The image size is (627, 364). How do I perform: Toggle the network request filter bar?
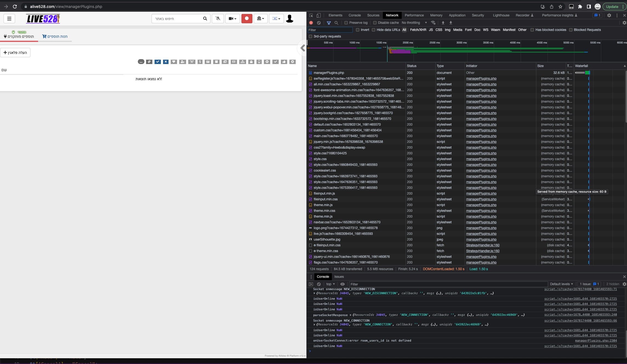coord(329,23)
